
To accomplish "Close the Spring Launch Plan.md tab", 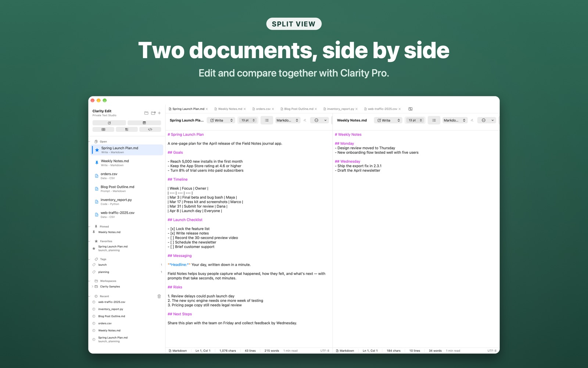I will [207, 109].
